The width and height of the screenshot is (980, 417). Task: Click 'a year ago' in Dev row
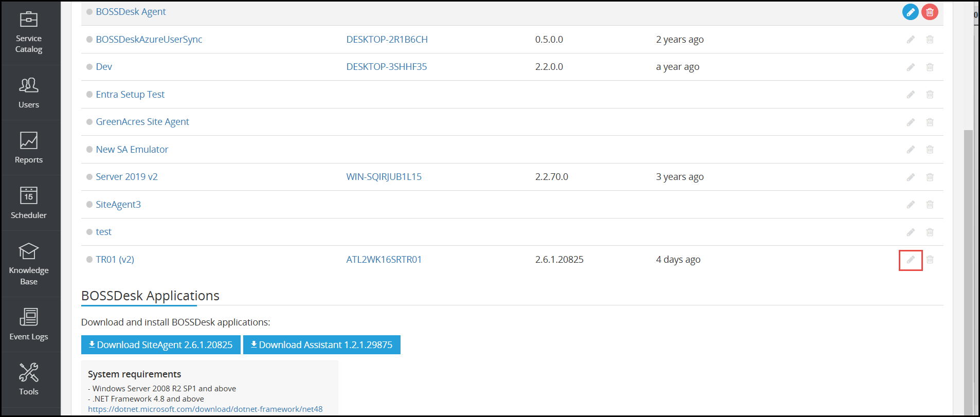(678, 67)
